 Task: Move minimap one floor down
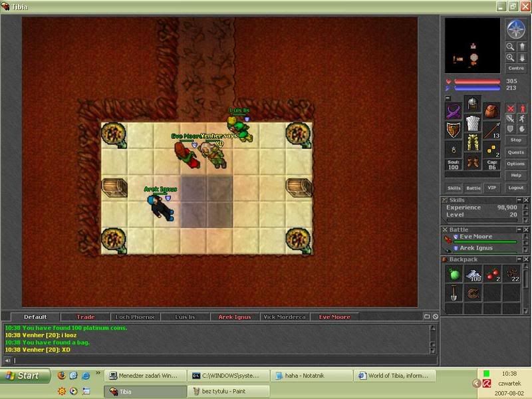point(522,58)
